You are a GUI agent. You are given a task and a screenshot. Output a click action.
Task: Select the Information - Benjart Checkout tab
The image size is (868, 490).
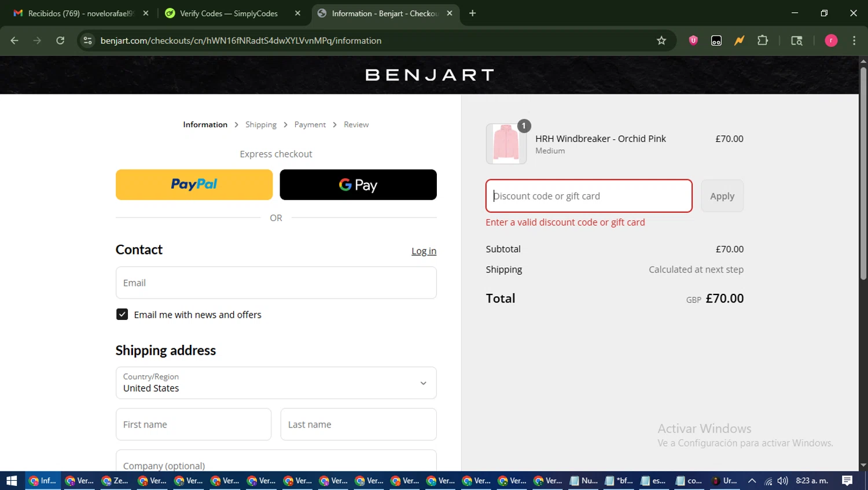[385, 13]
